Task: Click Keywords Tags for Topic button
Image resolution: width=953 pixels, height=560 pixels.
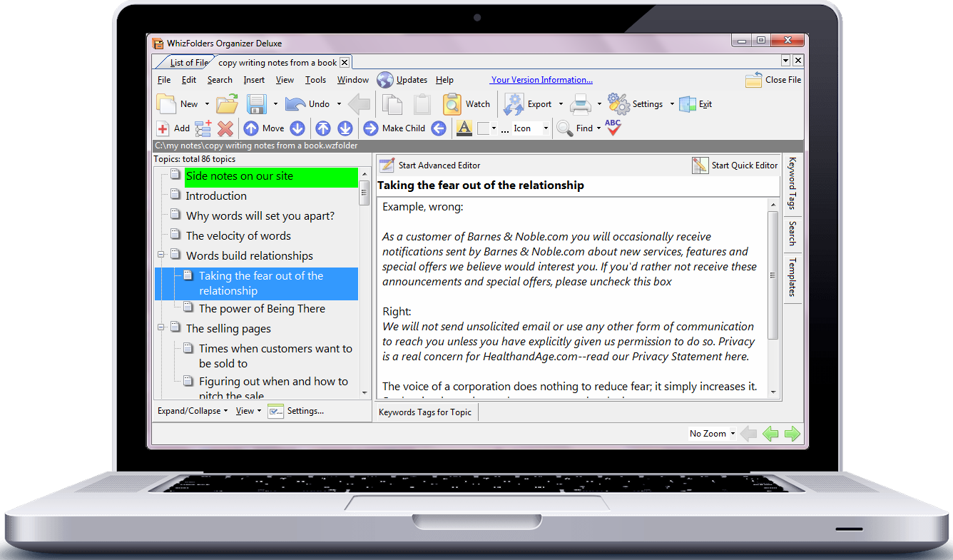Action: (x=425, y=412)
